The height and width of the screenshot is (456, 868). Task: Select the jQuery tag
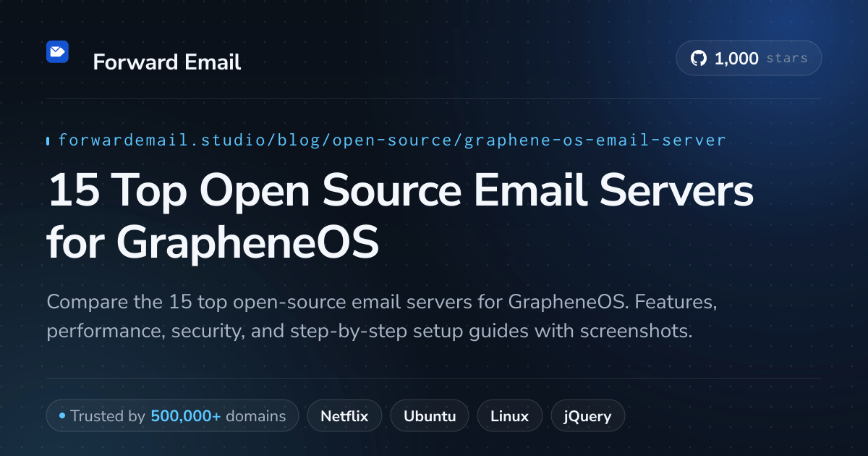click(588, 416)
